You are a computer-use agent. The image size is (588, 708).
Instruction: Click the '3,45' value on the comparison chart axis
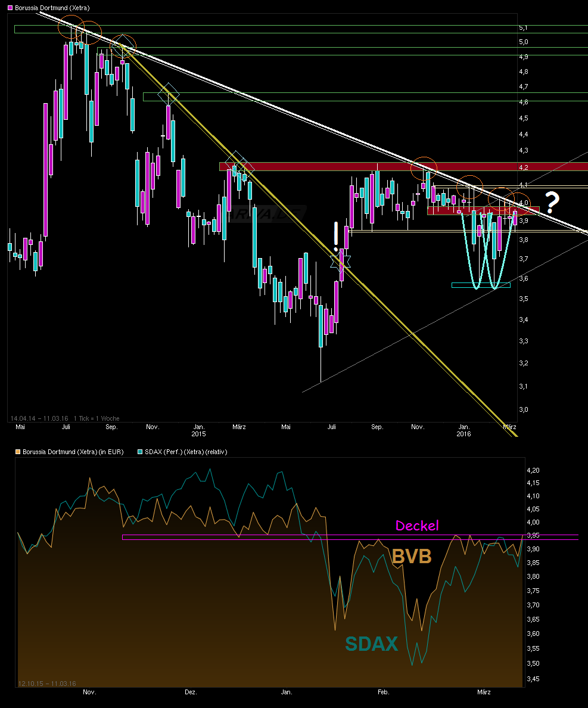tap(533, 679)
